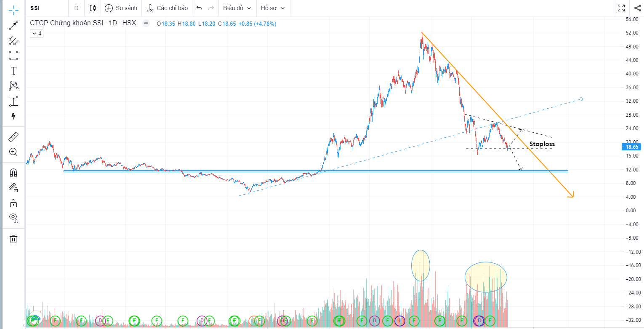
Task: Open the candlestick chart style menu
Action: [x=93, y=8]
